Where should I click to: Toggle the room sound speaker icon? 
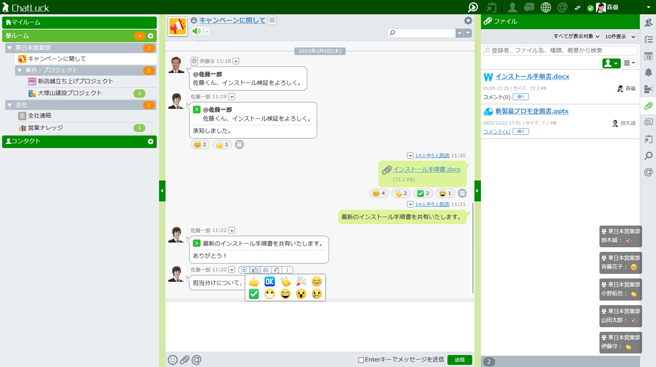pyautogui.click(x=197, y=31)
